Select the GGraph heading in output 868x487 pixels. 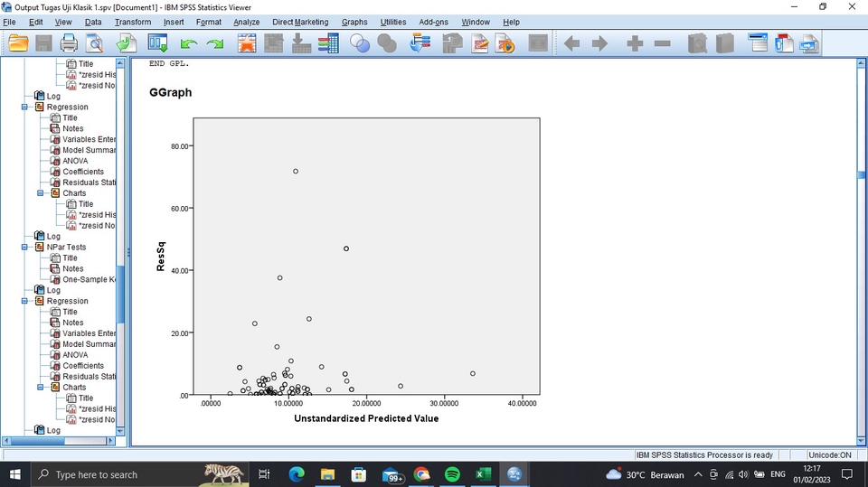point(171,92)
